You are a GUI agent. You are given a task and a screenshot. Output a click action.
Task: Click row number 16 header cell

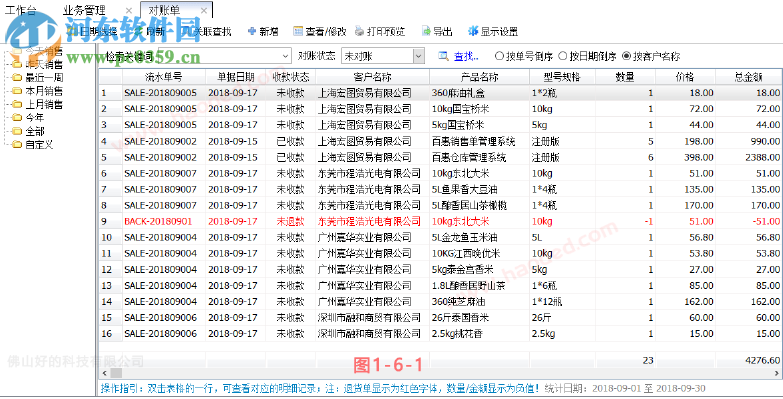tap(110, 334)
